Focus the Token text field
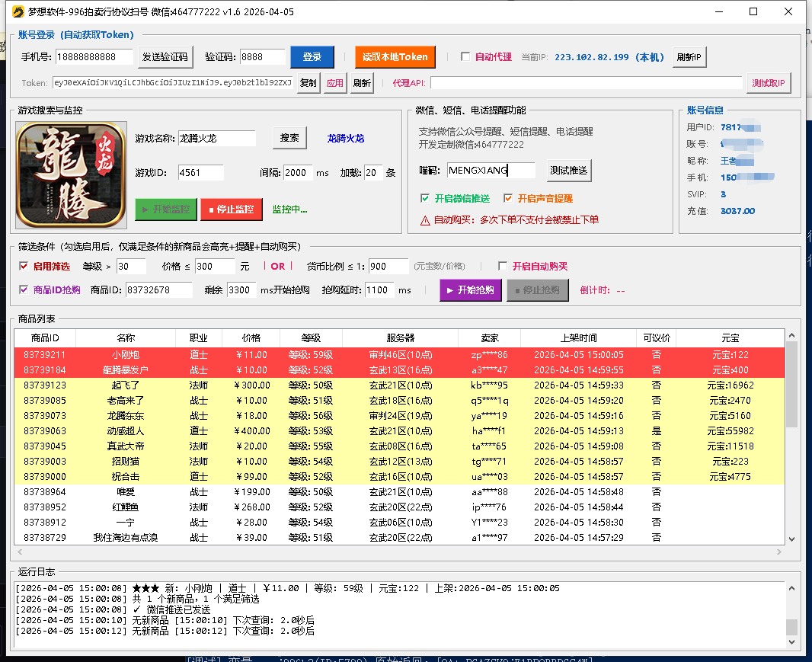 173,82
